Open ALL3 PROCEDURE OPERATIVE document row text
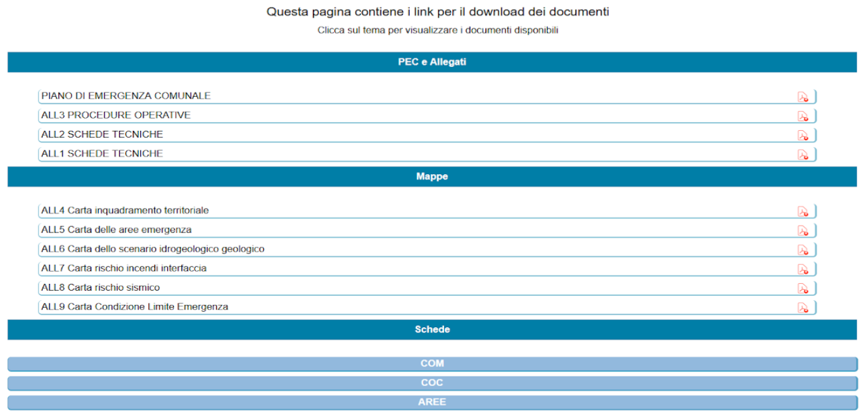Screen dimensions: 868x418 click(x=116, y=115)
